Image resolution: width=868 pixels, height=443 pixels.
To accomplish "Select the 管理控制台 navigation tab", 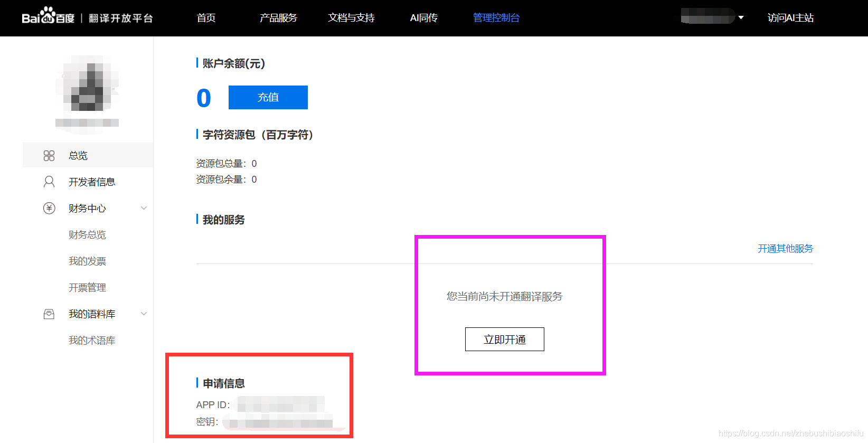I will pos(496,18).
